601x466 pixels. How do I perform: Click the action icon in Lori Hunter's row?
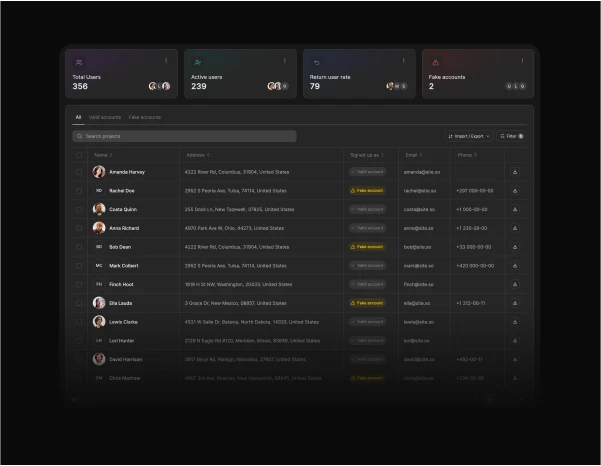point(515,341)
